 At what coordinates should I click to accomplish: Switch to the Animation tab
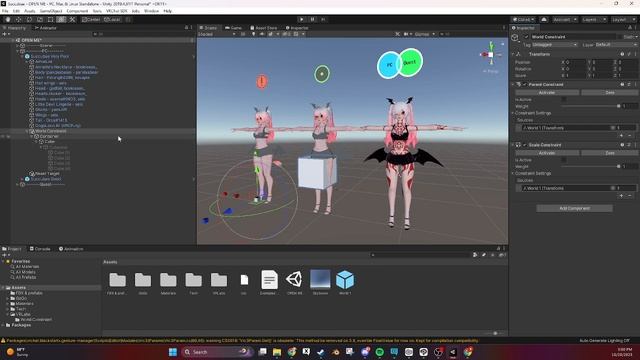tap(71, 249)
